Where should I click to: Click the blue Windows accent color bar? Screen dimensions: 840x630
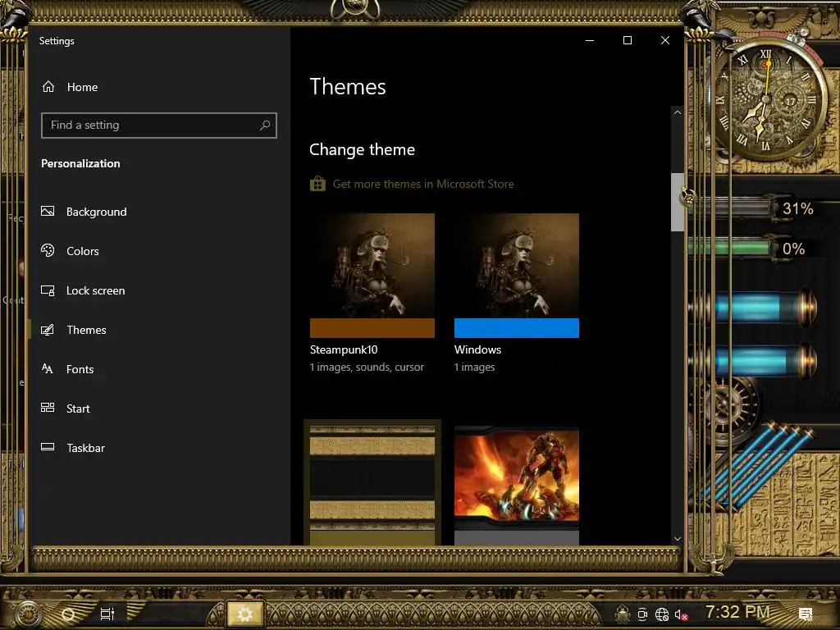pyautogui.click(x=517, y=328)
